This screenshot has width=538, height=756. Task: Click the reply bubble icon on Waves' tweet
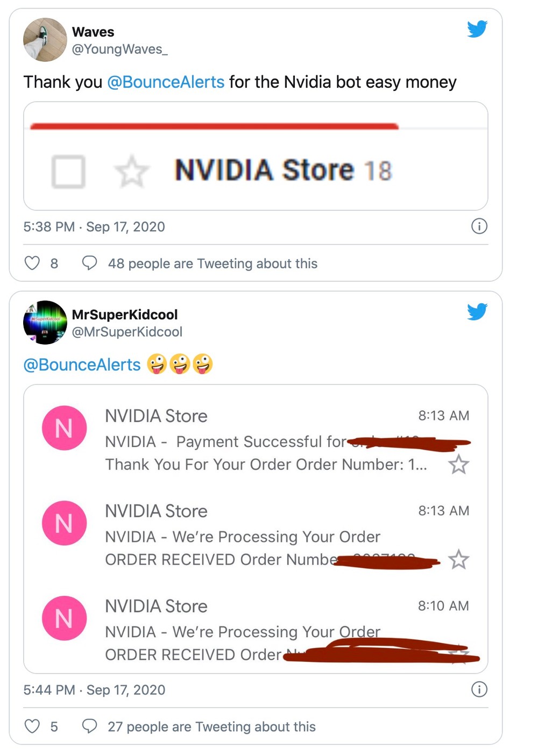point(89,263)
